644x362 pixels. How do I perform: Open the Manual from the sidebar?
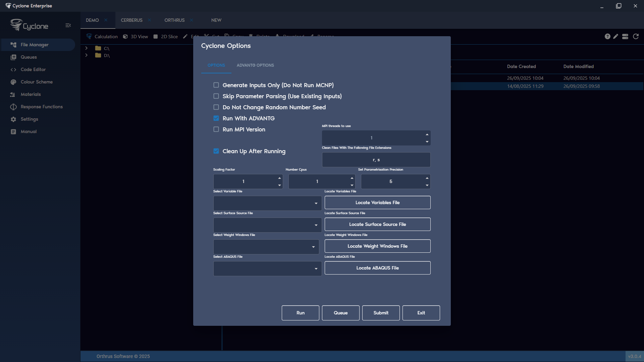28,131
